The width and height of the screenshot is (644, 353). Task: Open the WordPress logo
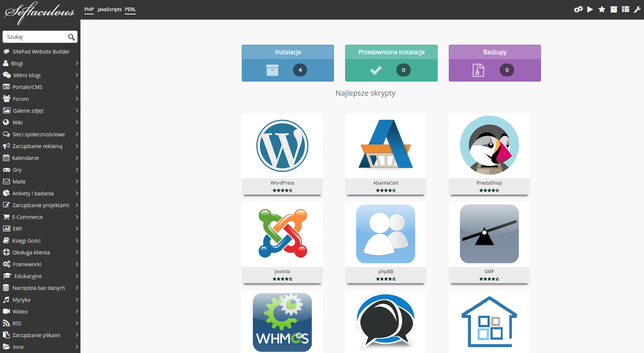click(282, 146)
